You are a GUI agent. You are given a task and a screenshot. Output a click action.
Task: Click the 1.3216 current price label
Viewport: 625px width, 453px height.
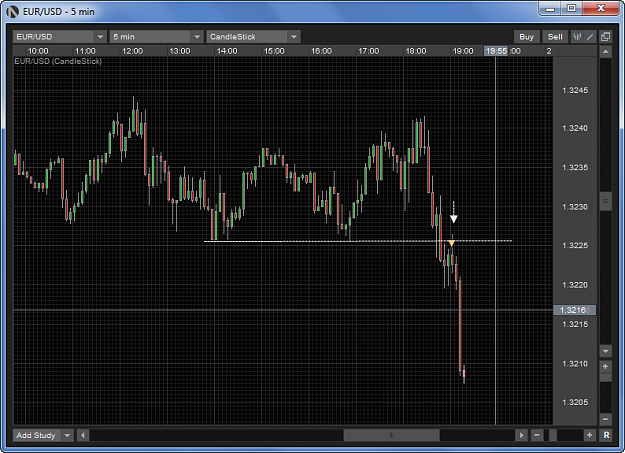tap(574, 310)
